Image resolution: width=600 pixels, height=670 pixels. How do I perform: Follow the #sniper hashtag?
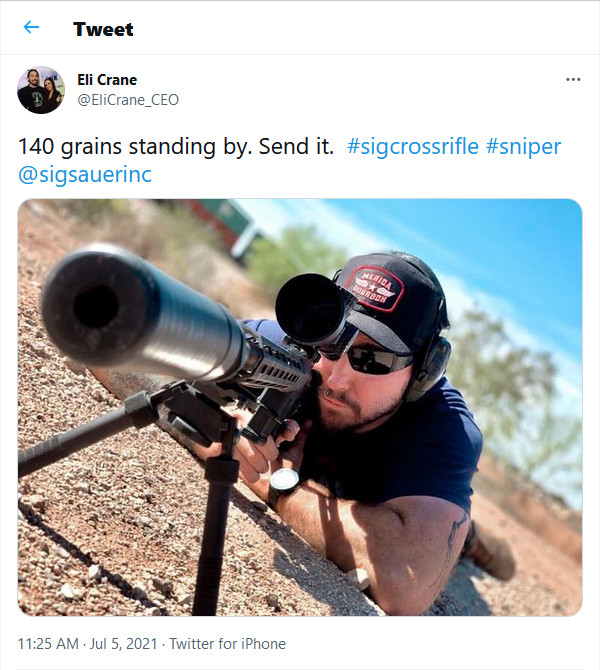point(523,147)
